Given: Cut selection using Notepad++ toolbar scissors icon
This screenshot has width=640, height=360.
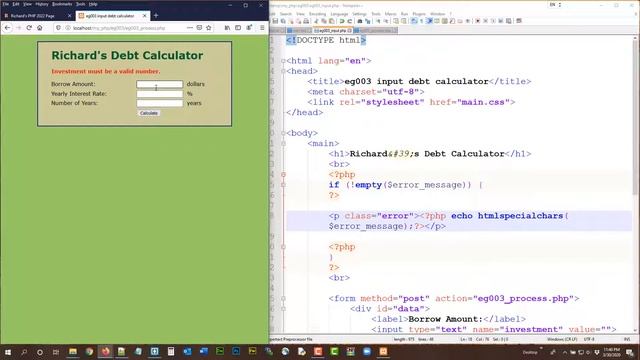Looking at the screenshot, I should coord(316,21).
